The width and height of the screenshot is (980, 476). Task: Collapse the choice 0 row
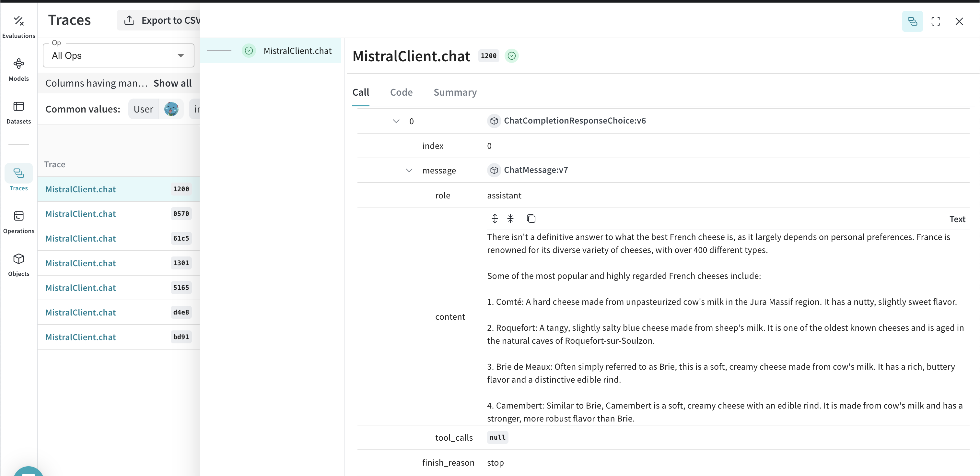tap(396, 121)
